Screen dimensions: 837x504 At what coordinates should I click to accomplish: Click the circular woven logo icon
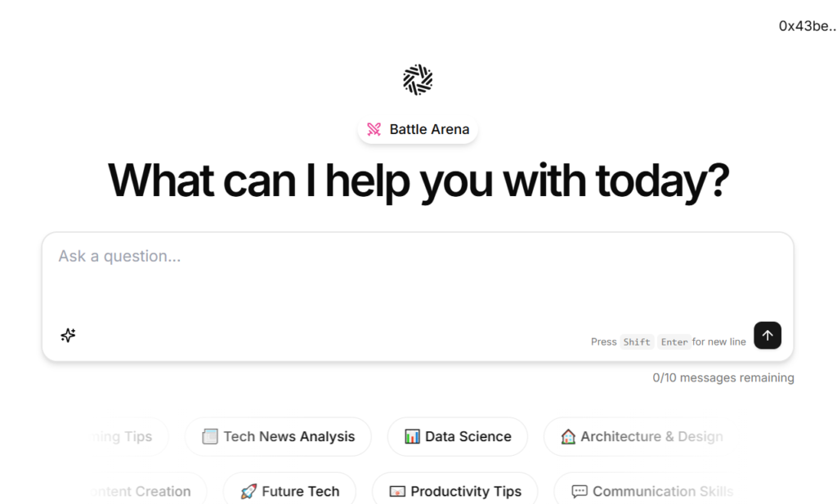(x=418, y=80)
